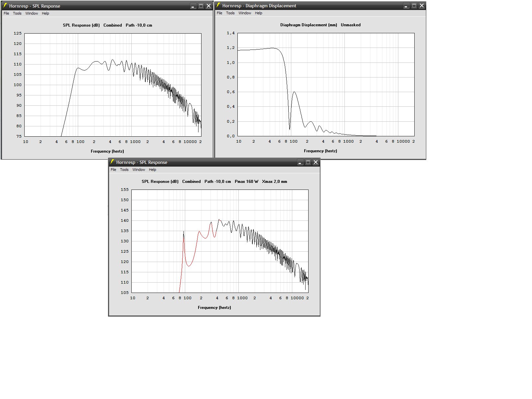Click Hornresp lightning icon in bottom SPL window

coord(112,162)
